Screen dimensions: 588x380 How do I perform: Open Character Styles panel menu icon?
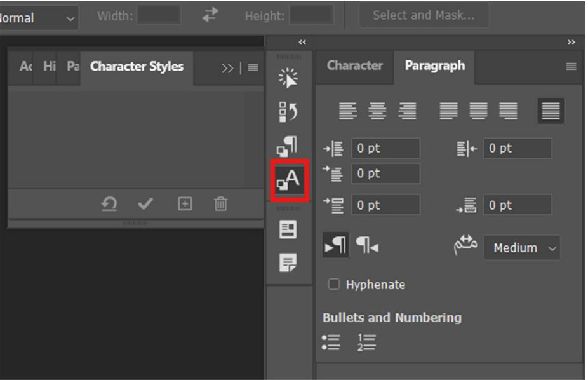(253, 67)
